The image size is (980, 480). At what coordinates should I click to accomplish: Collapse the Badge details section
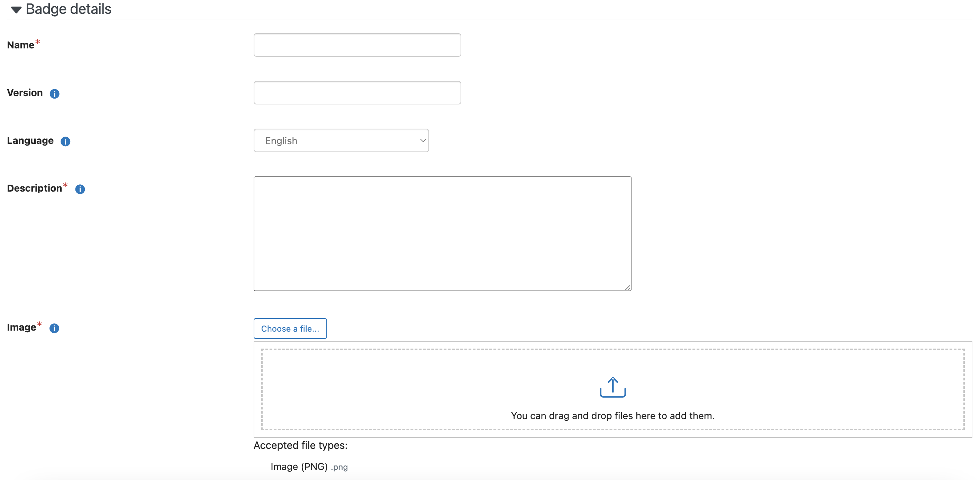tap(16, 9)
